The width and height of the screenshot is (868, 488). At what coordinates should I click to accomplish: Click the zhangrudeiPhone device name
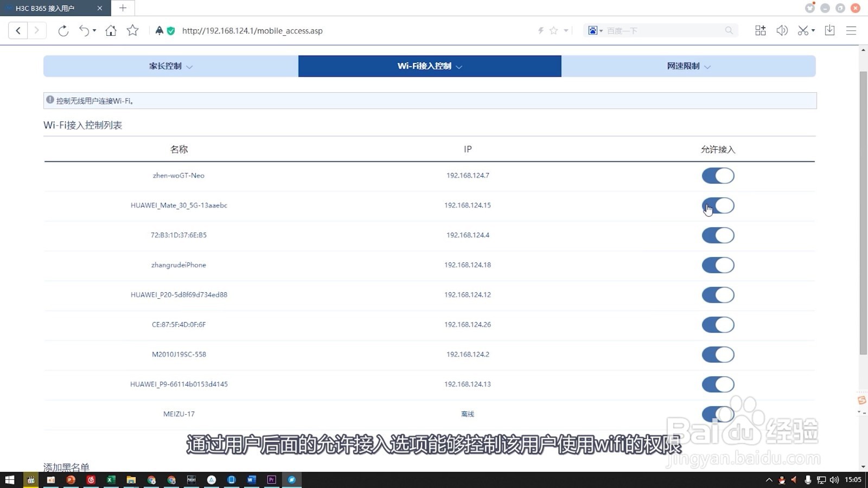tap(178, 265)
